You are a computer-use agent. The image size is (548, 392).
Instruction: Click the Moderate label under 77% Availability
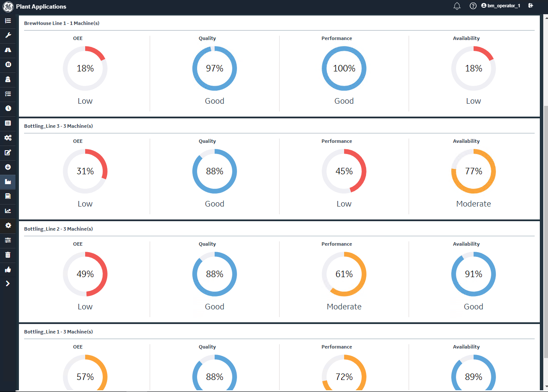coord(474,204)
